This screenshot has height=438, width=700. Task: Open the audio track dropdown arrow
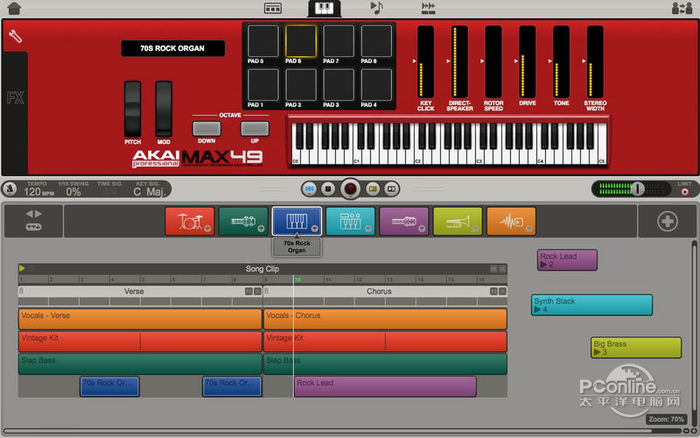529,229
